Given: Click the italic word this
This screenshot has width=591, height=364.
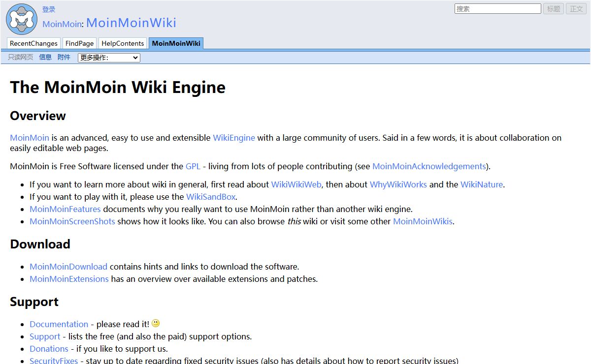Looking at the screenshot, I should [294, 221].
